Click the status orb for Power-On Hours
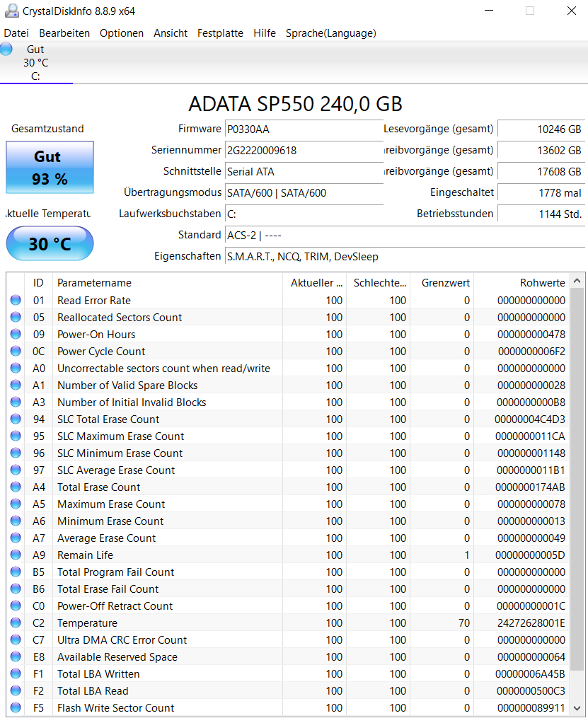588x718 pixels. coord(16,334)
